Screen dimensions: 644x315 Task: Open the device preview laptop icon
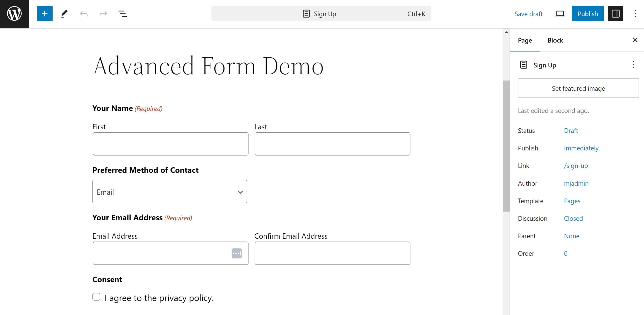point(560,14)
